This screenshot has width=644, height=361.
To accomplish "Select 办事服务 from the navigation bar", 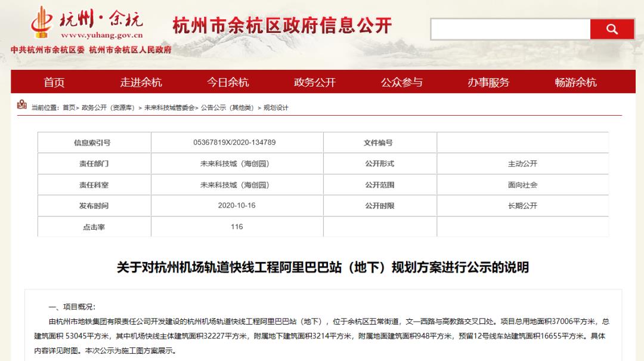I will coord(489,82).
